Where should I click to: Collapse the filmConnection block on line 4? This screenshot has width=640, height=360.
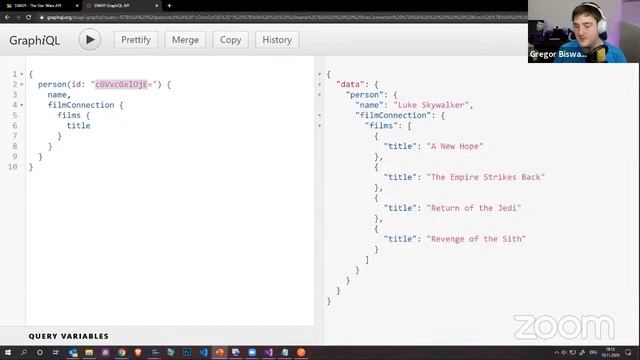pyautogui.click(x=22, y=105)
